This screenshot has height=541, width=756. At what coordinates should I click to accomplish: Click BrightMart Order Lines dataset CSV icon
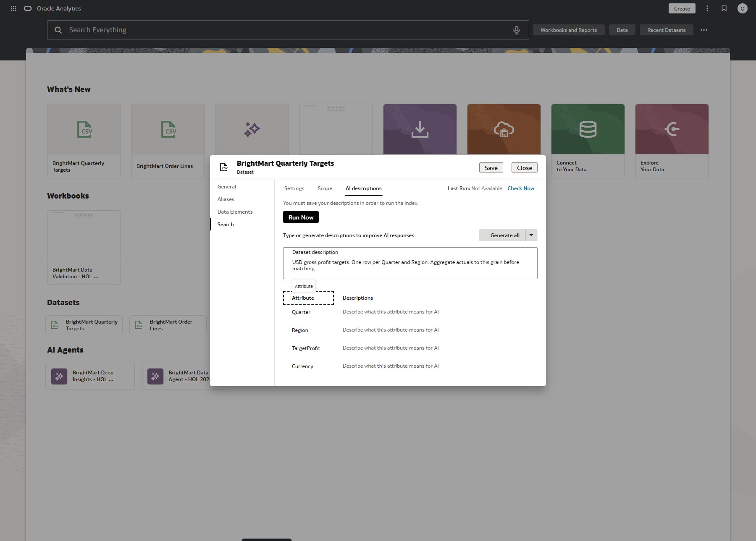point(139,325)
